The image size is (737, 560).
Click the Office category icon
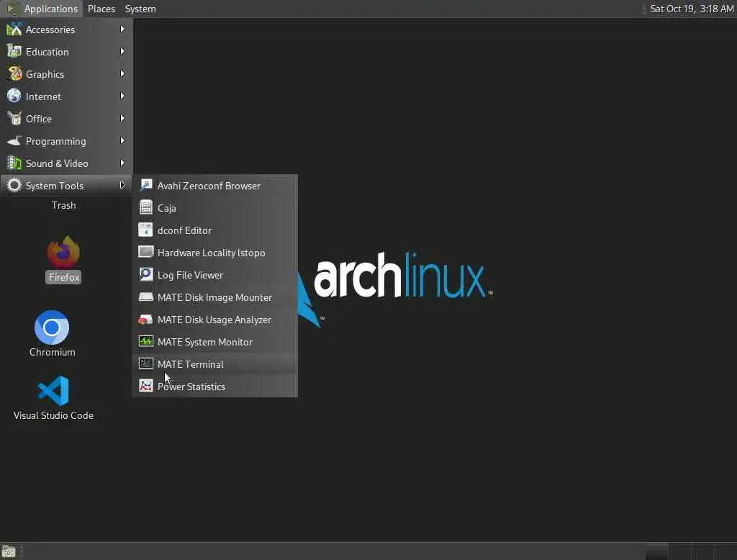(x=14, y=119)
